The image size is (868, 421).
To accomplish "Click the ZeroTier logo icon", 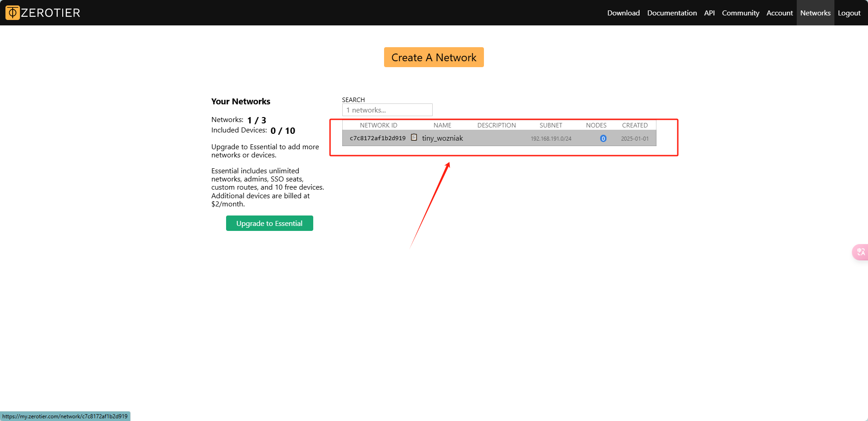I will (13, 13).
